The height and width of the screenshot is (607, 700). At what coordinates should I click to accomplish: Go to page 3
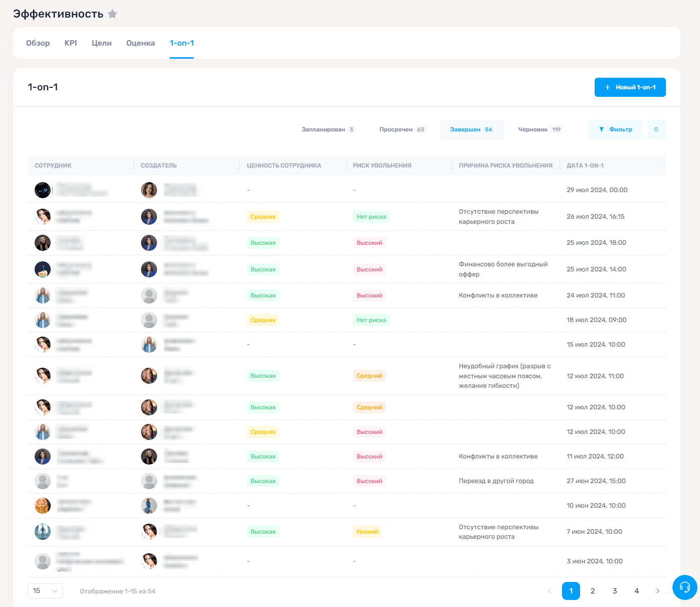coord(615,591)
